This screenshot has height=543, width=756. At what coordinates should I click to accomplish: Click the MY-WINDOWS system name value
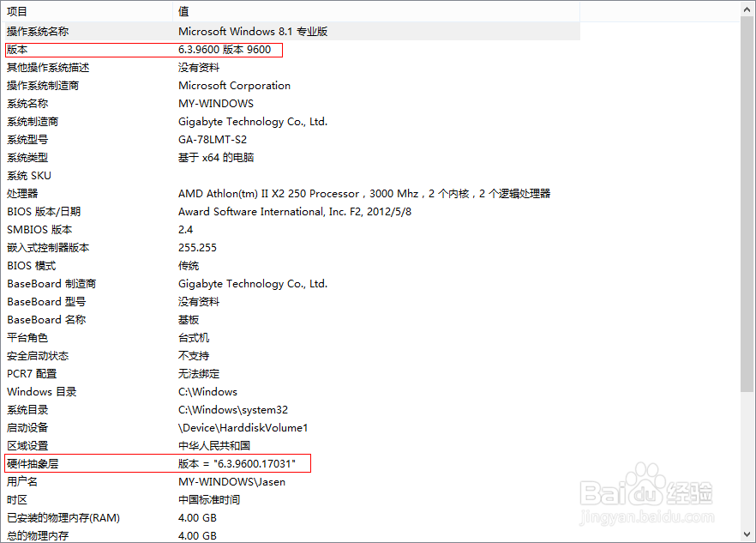pos(216,103)
